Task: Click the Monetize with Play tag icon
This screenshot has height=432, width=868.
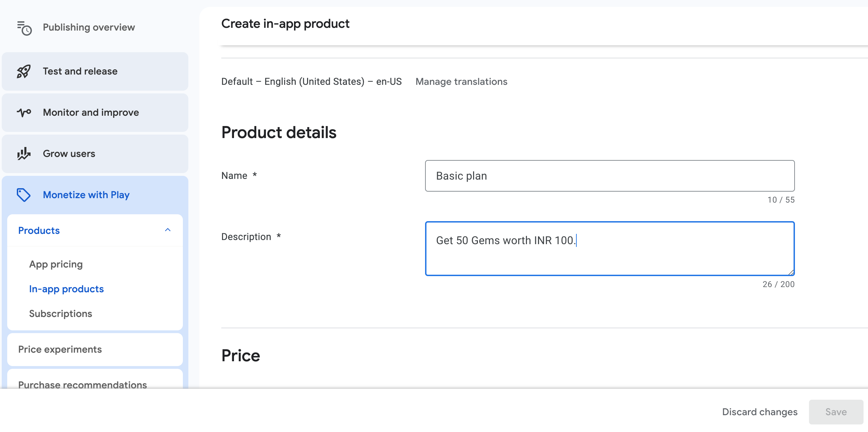Action: tap(23, 195)
